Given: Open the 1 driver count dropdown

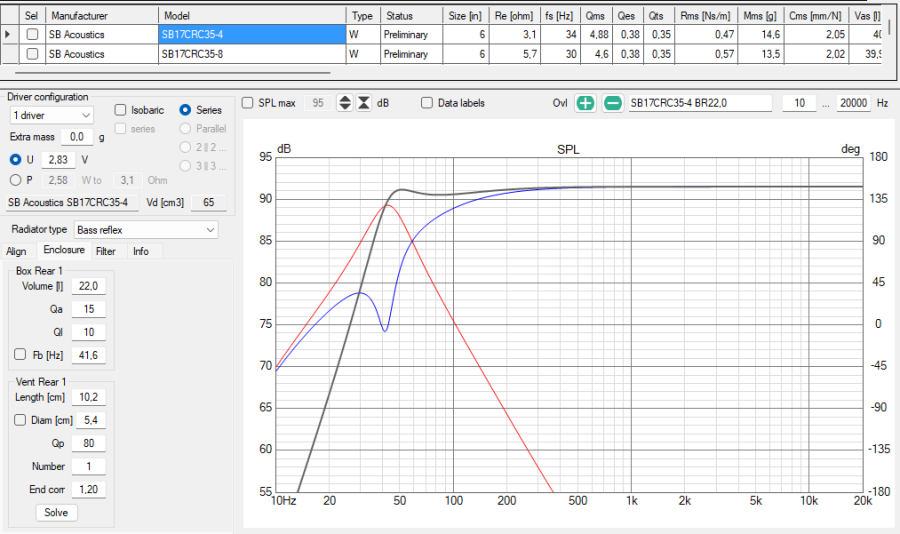Looking at the screenshot, I should (x=51, y=115).
